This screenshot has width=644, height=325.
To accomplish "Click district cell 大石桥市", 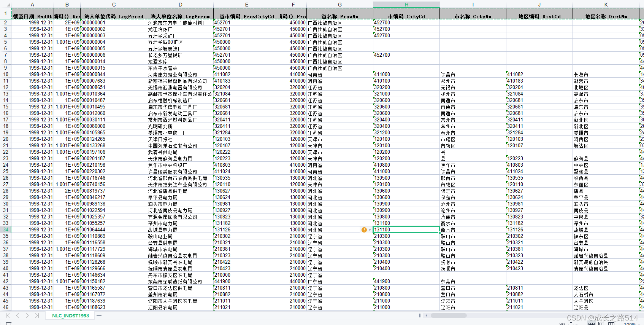I will point(606,295).
